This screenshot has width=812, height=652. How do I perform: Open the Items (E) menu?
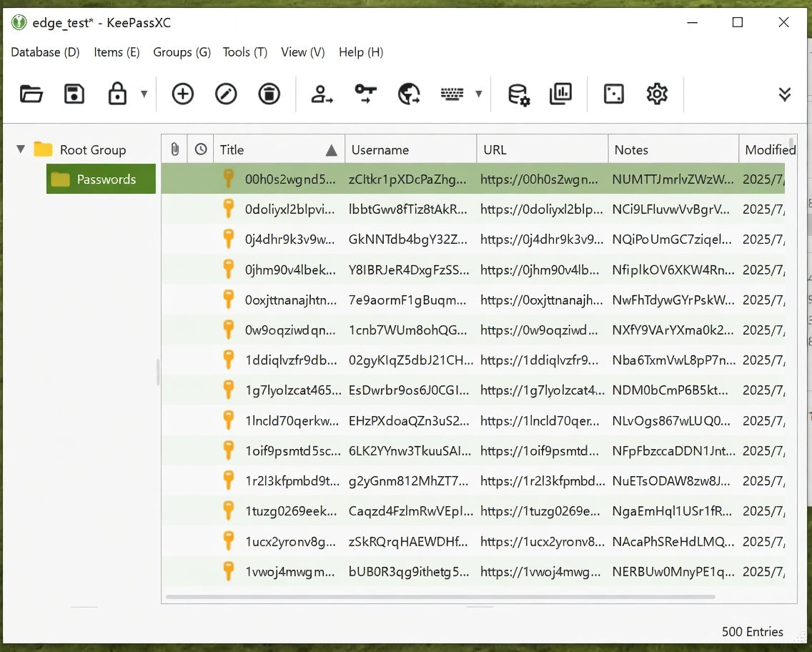click(117, 52)
